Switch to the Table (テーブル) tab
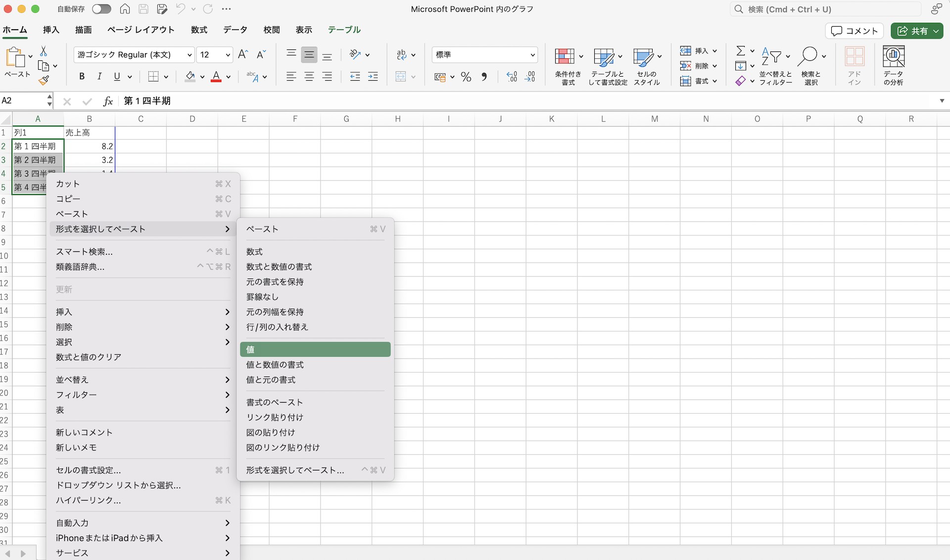The image size is (950, 560). point(344,30)
